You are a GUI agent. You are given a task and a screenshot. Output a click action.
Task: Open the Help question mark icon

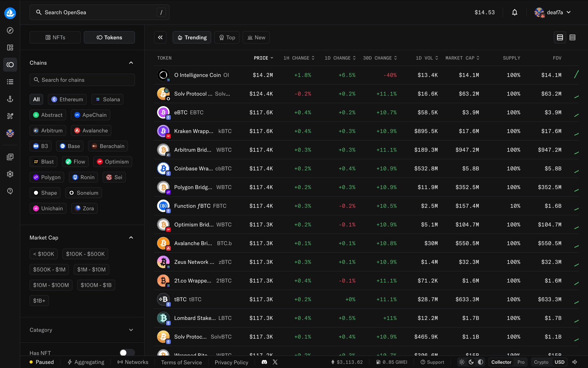pos(10,191)
